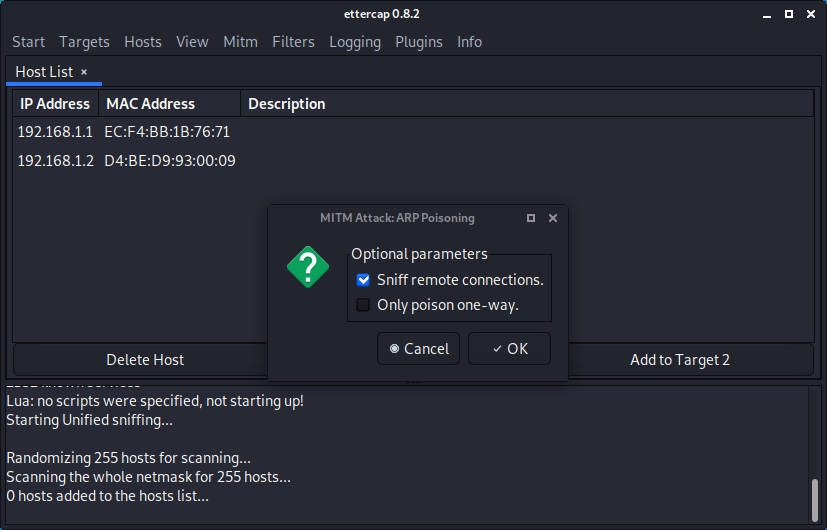This screenshot has width=827, height=530.
Task: Maximize the ettercap window
Action: [789, 14]
